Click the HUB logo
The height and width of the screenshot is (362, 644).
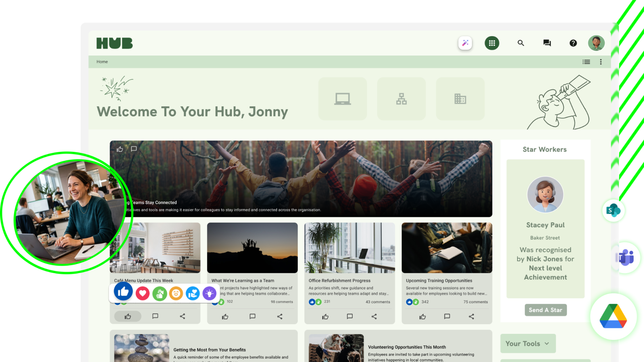pyautogui.click(x=114, y=43)
